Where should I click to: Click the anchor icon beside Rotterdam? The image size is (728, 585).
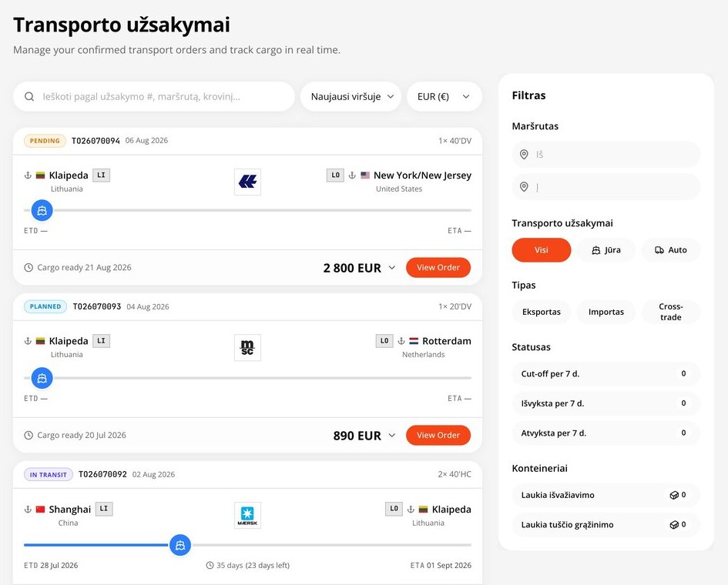coord(401,341)
